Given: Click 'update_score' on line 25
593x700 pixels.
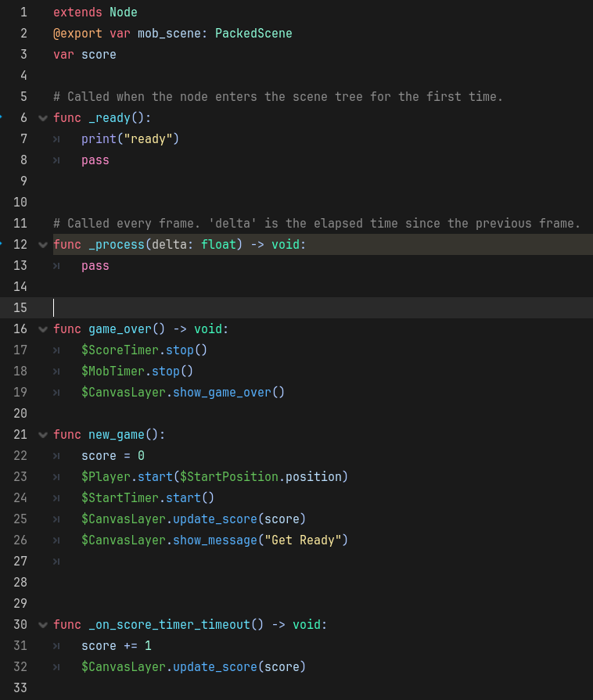Looking at the screenshot, I should (215, 519).
